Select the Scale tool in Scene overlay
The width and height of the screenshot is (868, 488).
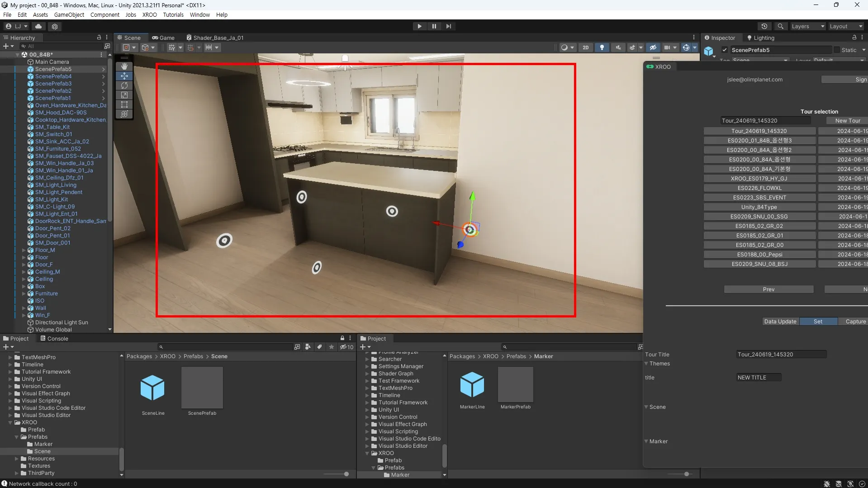click(x=124, y=95)
